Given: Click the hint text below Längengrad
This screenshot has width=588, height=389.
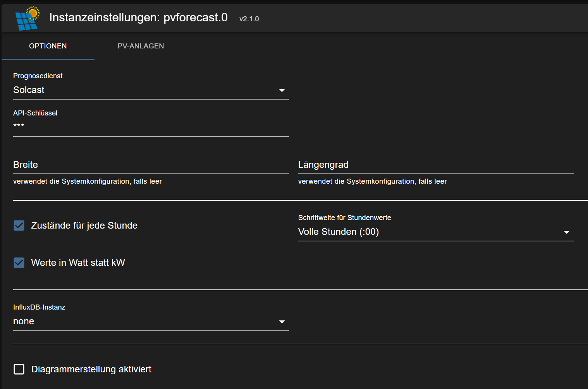Looking at the screenshot, I should [372, 181].
